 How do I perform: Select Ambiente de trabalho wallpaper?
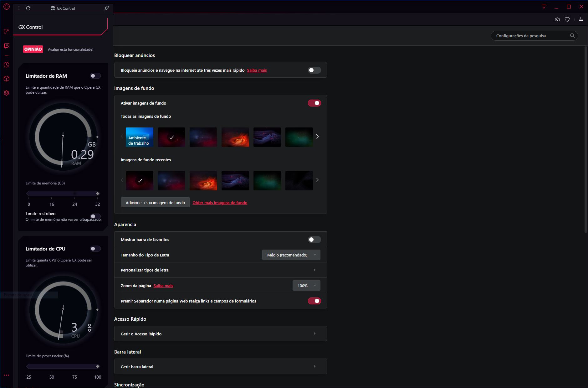point(140,137)
